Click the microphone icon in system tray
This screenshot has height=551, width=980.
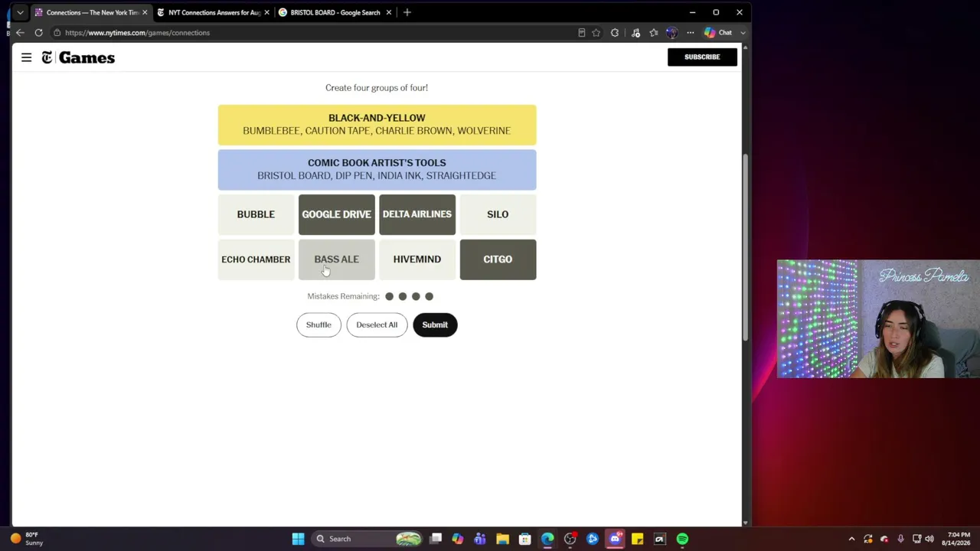coord(900,539)
